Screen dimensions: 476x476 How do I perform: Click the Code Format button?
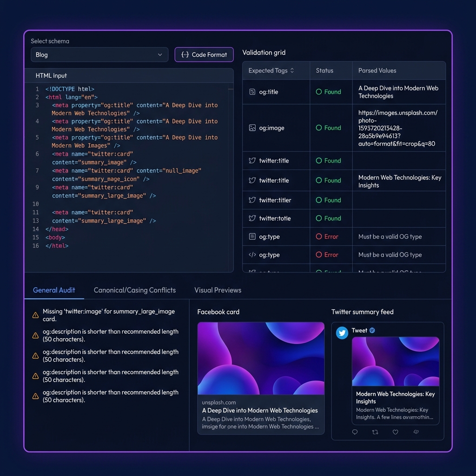click(204, 55)
